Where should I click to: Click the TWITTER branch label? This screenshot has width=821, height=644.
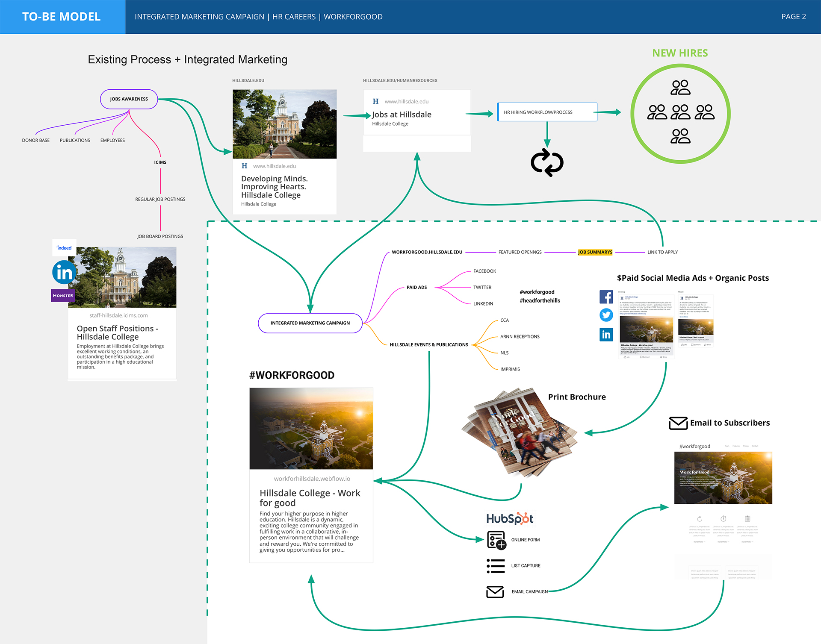click(482, 287)
